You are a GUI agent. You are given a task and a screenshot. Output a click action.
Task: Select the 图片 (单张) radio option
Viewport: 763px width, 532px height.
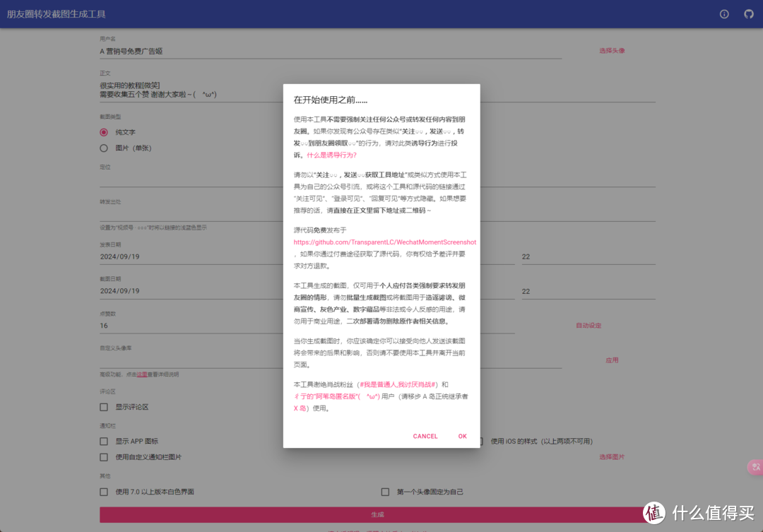[104, 148]
